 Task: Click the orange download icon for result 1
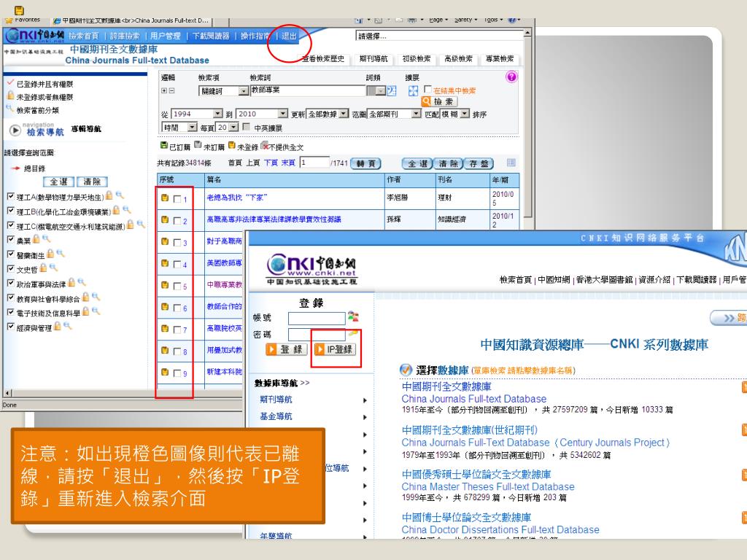(x=164, y=198)
